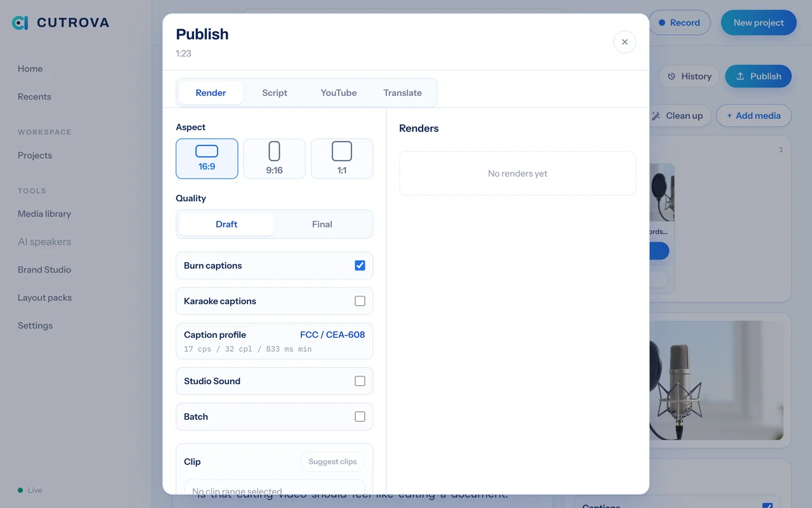This screenshot has width=812, height=508.
Task: Open the Script tab
Action: pyautogui.click(x=275, y=93)
